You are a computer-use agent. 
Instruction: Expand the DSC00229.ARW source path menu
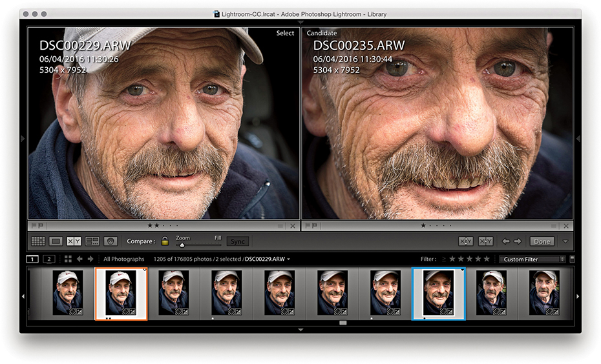click(288, 259)
